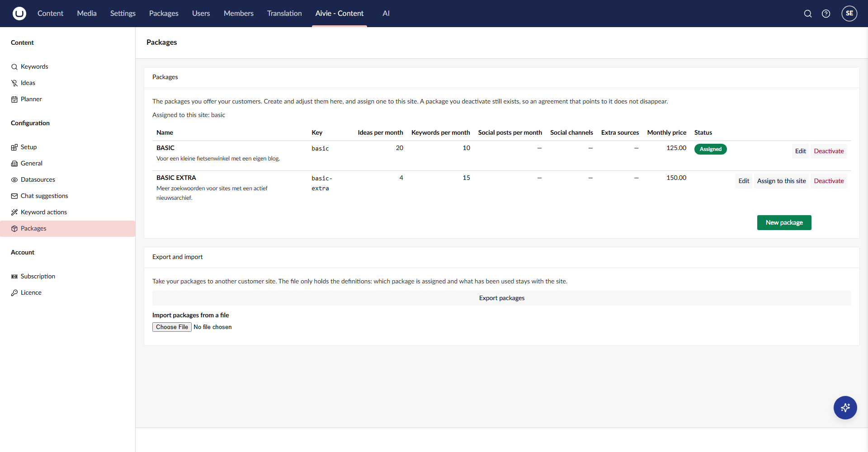
Task: Click the Chat suggestions envelope icon
Action: 14,196
